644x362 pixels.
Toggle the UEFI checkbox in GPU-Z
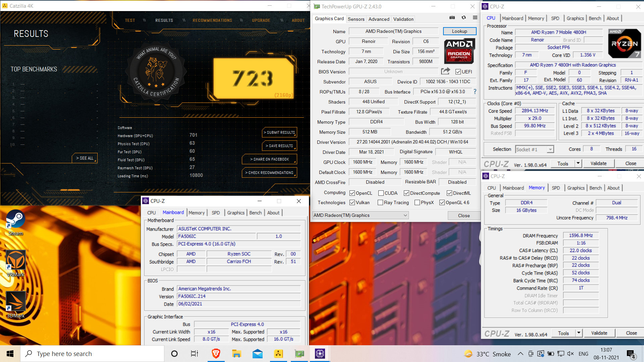pyautogui.click(x=458, y=72)
